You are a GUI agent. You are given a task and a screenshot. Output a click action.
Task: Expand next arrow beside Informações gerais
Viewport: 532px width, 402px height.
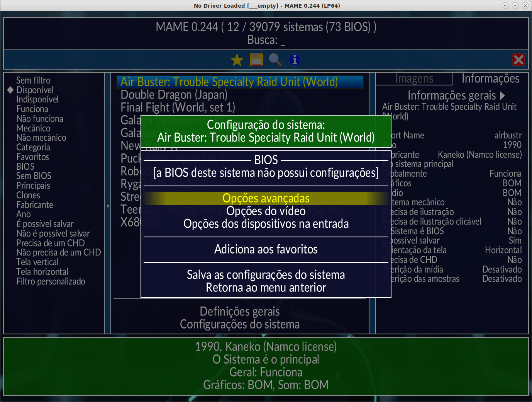click(x=502, y=95)
